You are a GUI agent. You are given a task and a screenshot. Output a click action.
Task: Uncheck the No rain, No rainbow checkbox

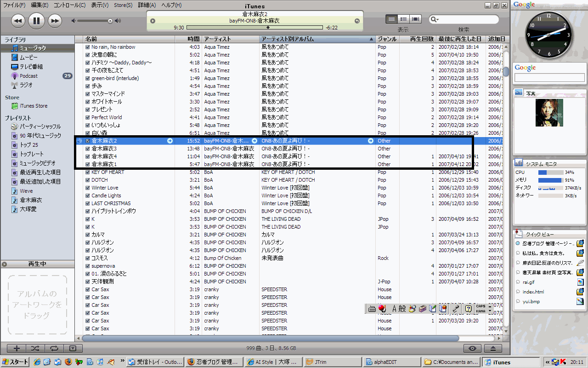tap(88, 47)
